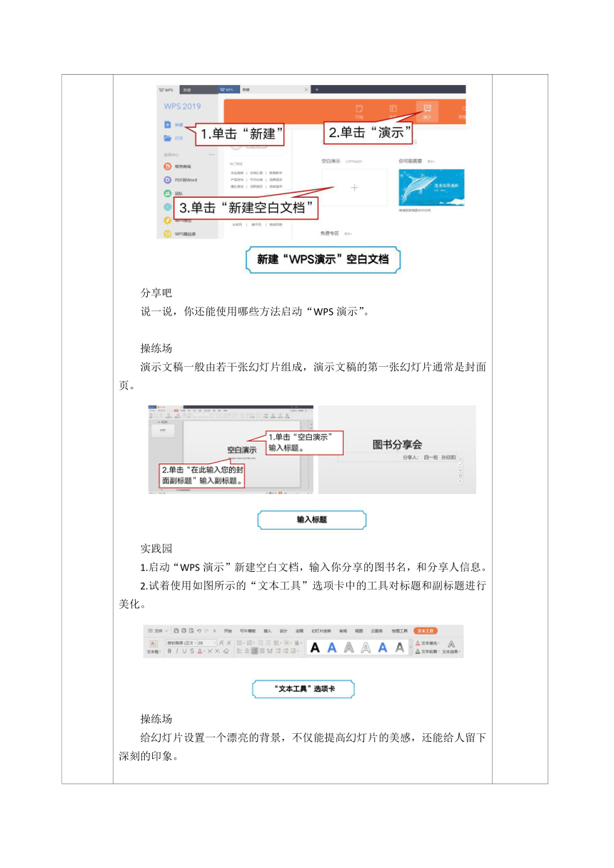The width and height of the screenshot is (614, 868).
Task: Click the 文本框 button in ribbon
Action: pyautogui.click(x=153, y=647)
